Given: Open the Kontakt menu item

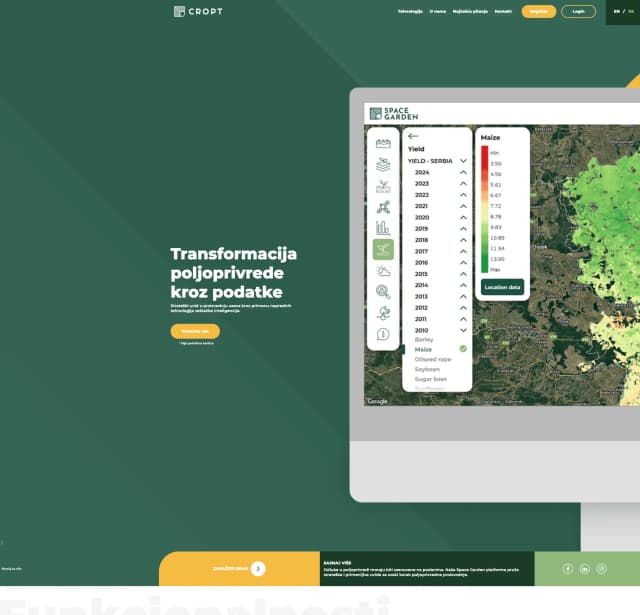Looking at the screenshot, I should (x=503, y=11).
